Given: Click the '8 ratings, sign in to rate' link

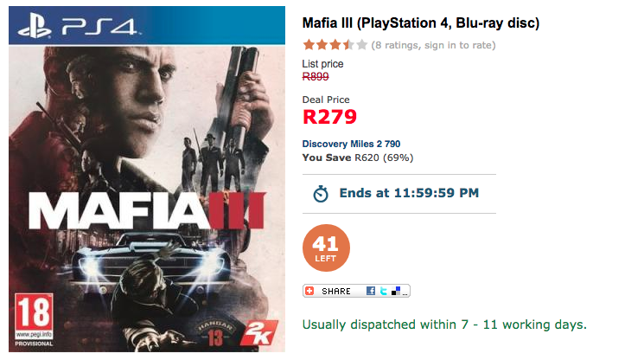Looking at the screenshot, I should click(x=432, y=44).
